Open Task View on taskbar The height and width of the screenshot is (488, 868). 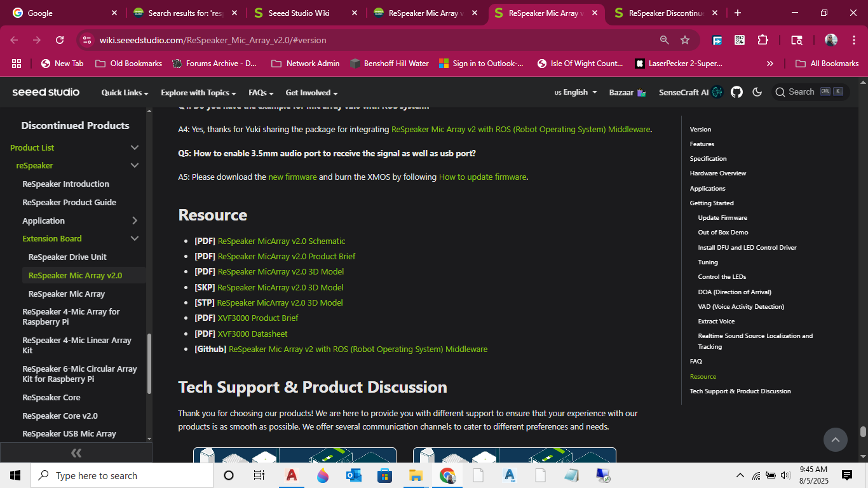(259, 475)
